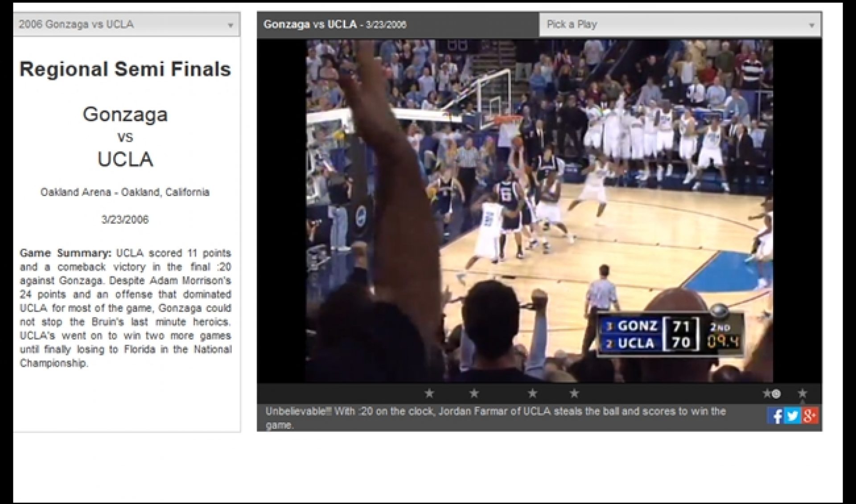Toggle the fourth rating star

(x=573, y=393)
